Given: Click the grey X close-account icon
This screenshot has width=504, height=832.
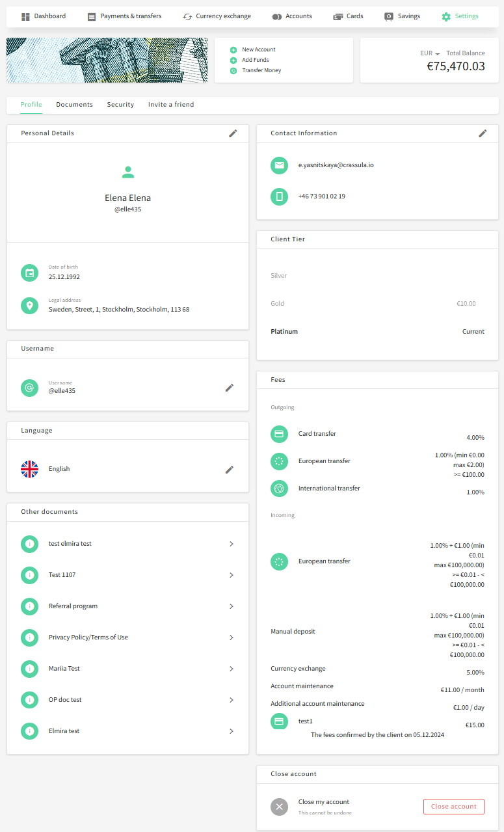Looking at the screenshot, I should [279, 807].
